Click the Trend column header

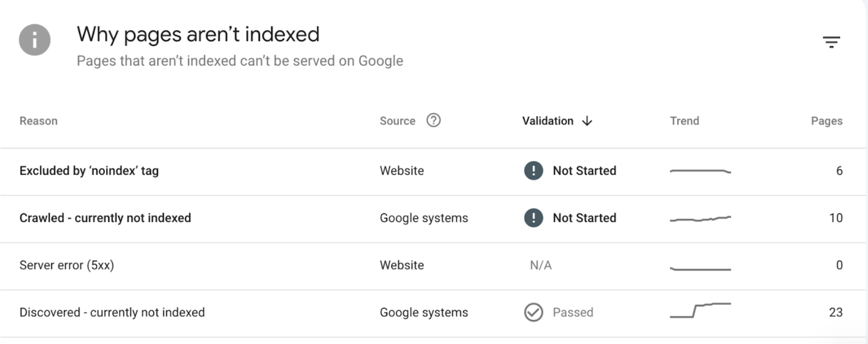click(x=684, y=121)
